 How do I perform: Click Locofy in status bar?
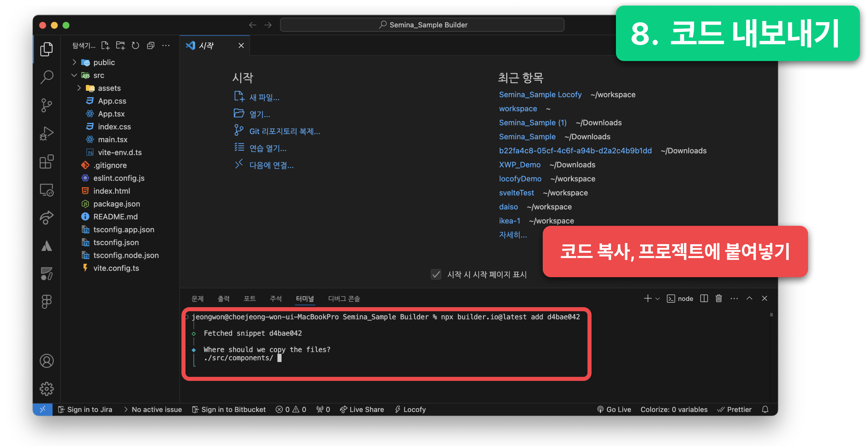[x=410, y=409]
